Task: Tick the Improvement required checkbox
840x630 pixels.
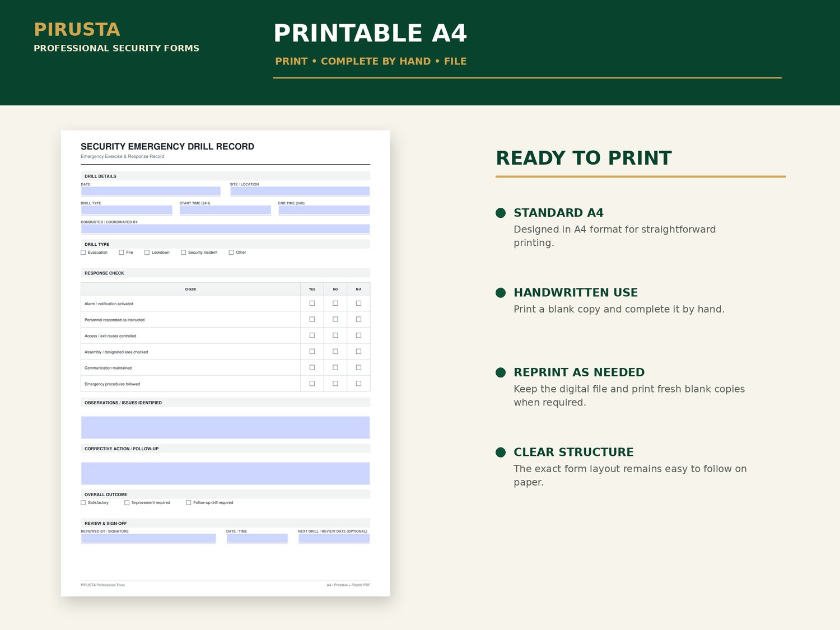Action: (x=127, y=503)
